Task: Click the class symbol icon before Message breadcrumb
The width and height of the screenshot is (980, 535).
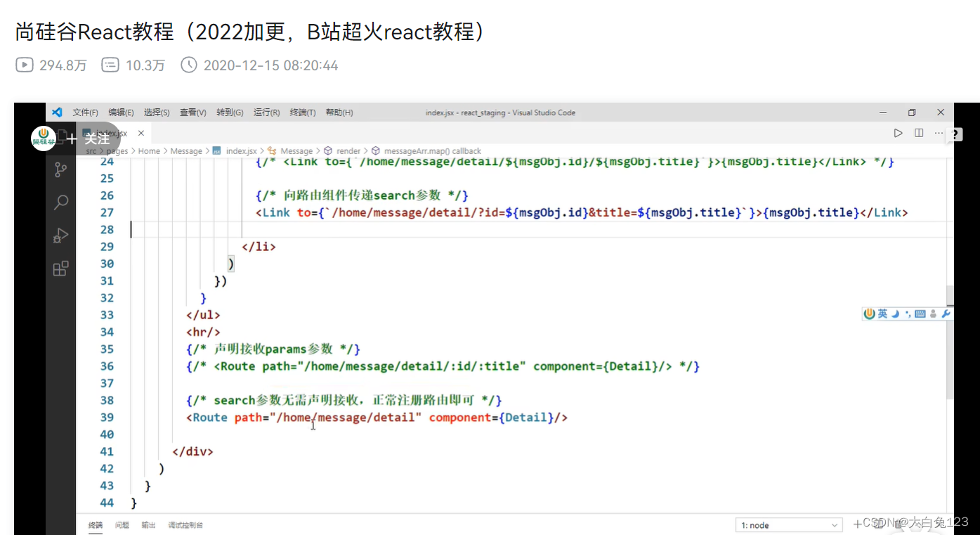Action: point(272,150)
